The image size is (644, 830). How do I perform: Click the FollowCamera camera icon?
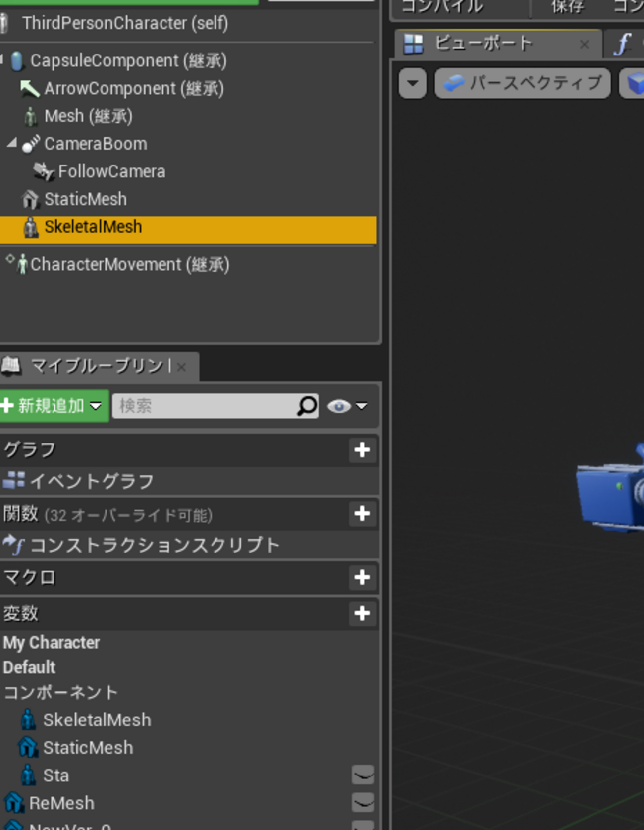[x=44, y=172]
